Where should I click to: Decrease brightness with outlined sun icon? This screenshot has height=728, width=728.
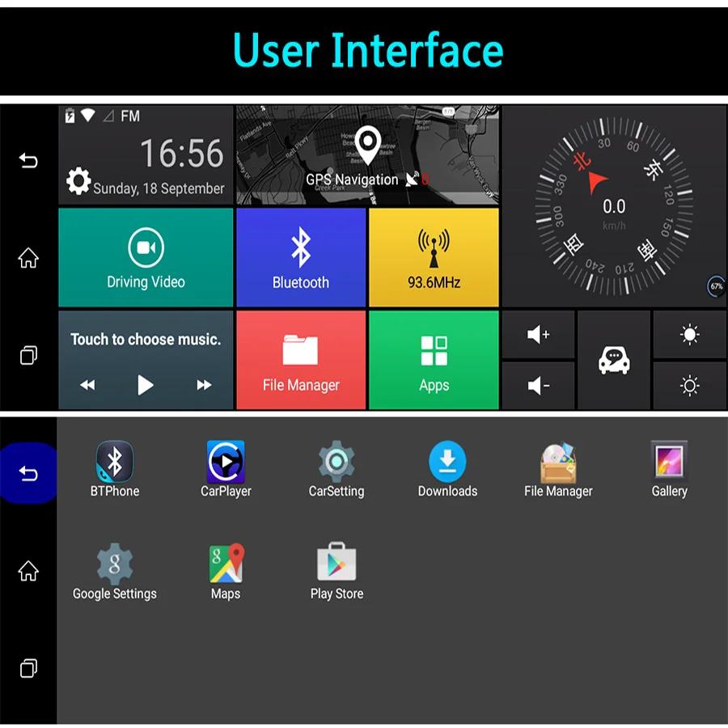[689, 386]
